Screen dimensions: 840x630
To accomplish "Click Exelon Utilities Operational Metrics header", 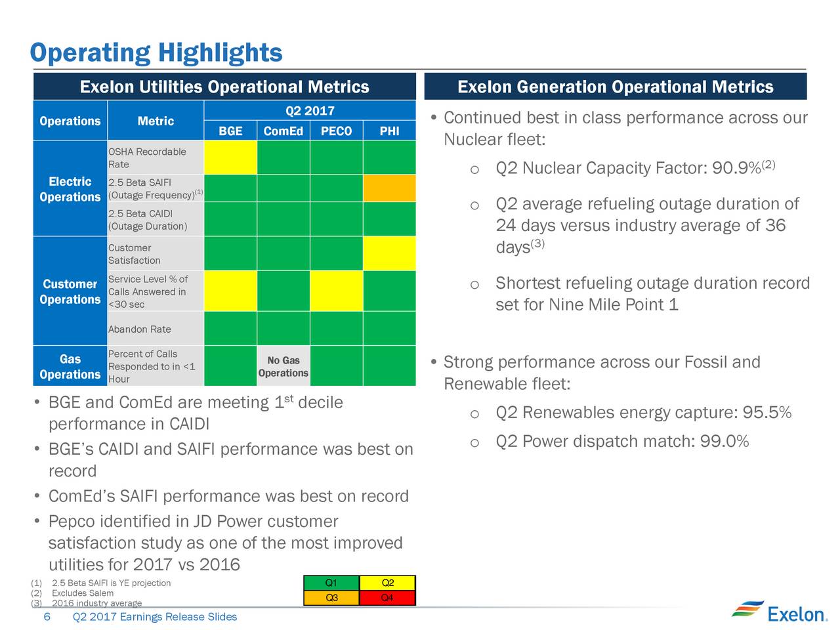I will pyautogui.click(x=224, y=87).
